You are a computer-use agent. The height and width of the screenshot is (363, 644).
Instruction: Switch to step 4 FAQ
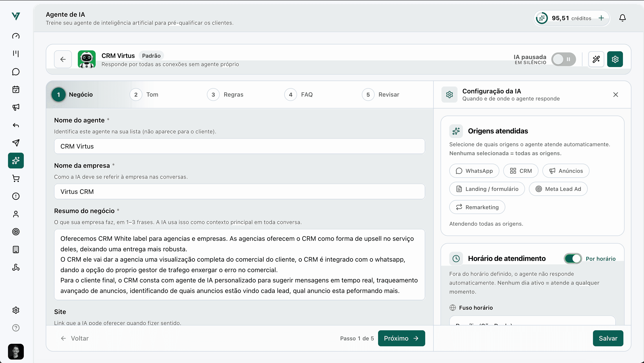tap(298, 95)
